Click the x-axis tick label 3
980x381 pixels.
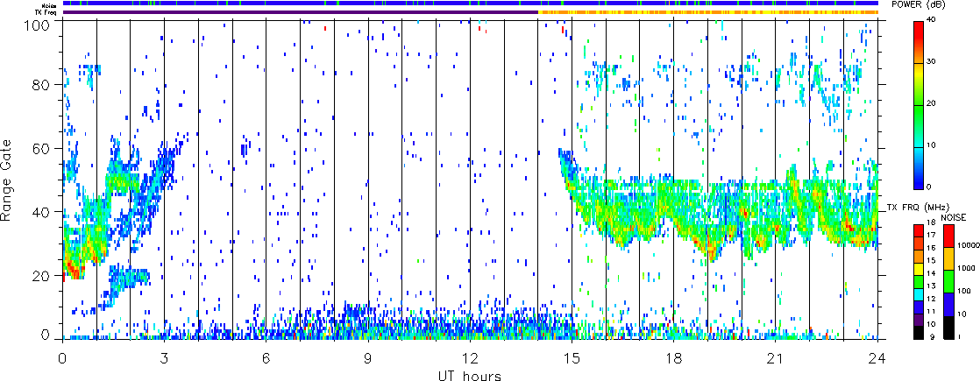coord(164,359)
